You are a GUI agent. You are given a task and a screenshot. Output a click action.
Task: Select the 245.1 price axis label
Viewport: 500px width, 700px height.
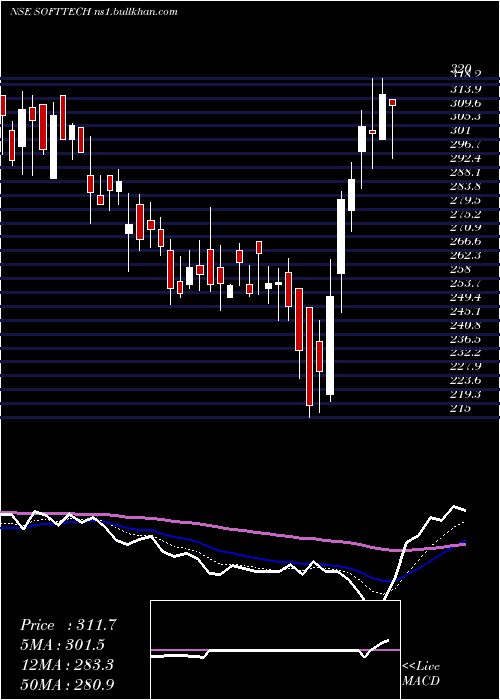(x=467, y=311)
